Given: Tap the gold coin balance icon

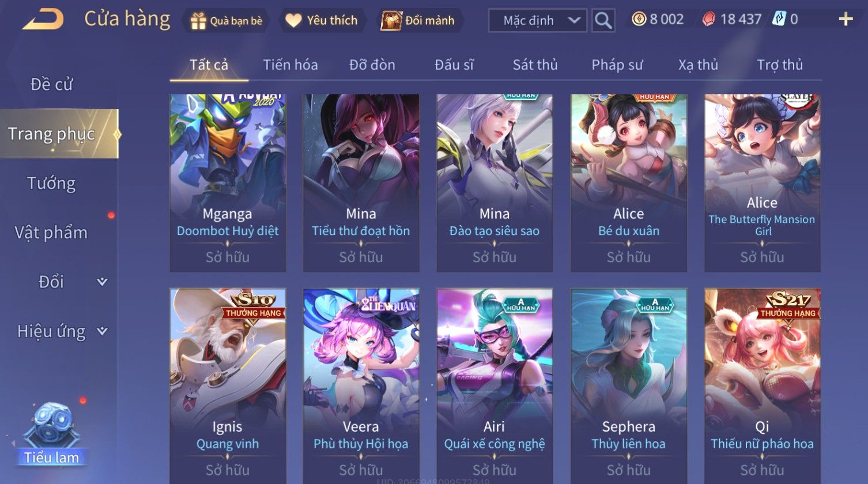Looking at the screenshot, I should click(x=639, y=20).
